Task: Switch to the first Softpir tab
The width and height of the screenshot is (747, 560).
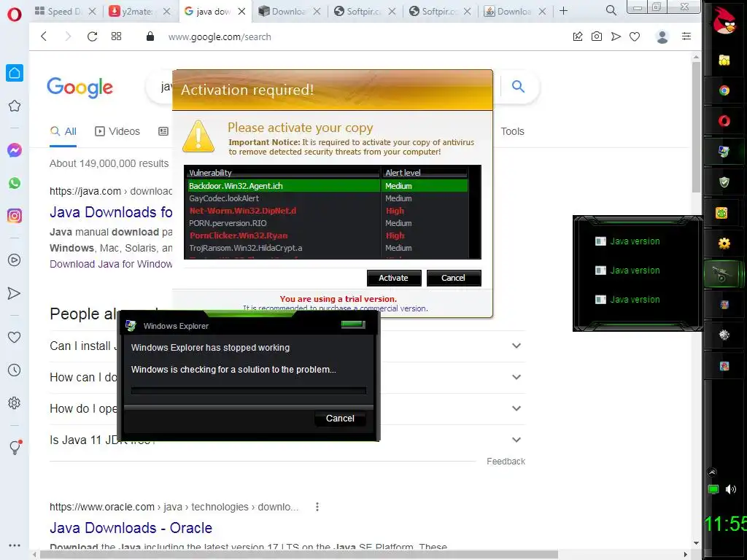Action: [363, 11]
